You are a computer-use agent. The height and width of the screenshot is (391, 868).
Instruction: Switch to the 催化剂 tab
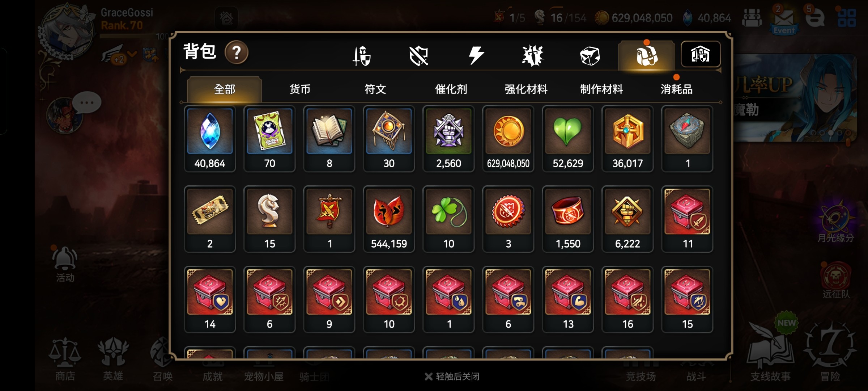point(451,89)
